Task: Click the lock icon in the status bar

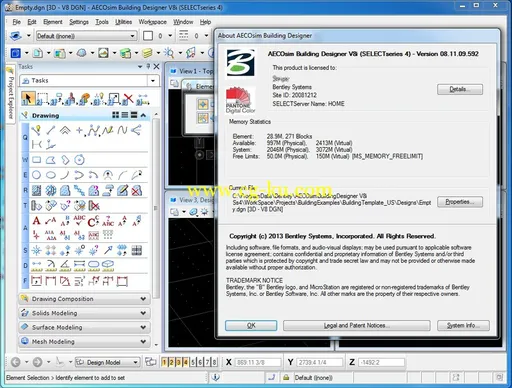Action: pyautogui.click(x=286, y=377)
